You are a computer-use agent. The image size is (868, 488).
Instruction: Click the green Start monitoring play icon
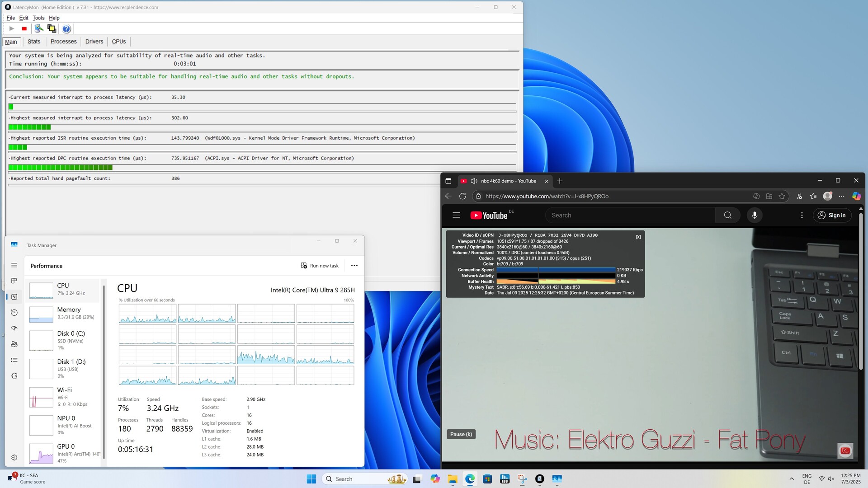[x=12, y=29]
